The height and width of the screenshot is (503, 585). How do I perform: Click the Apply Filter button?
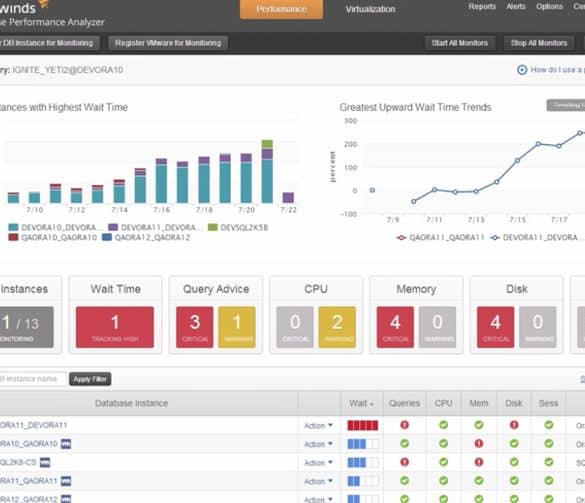90,379
